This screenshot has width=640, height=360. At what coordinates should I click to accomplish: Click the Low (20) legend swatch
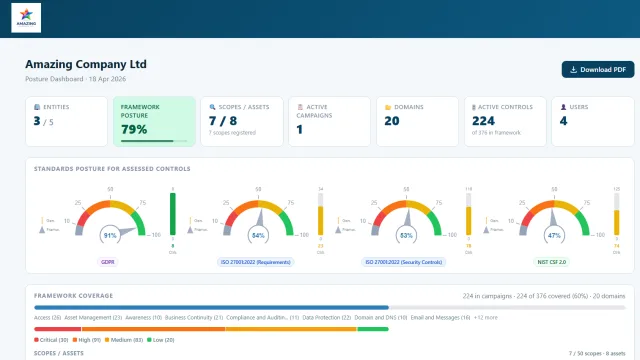[149, 340]
